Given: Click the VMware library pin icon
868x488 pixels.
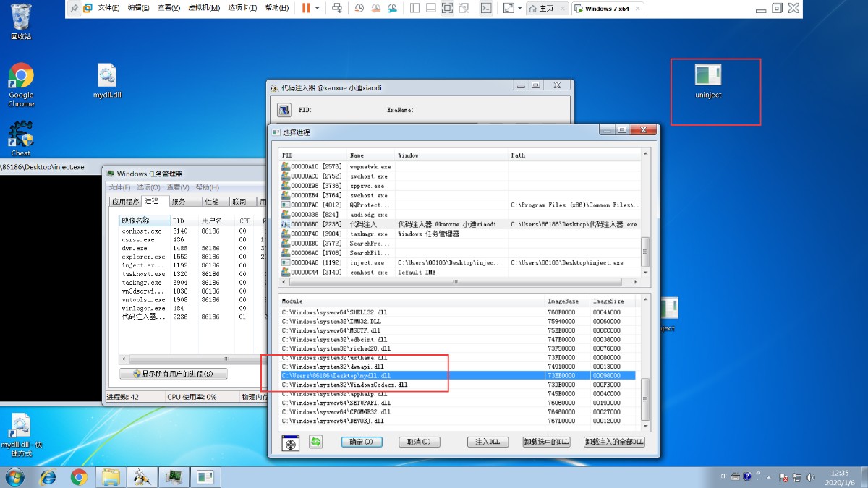Looking at the screenshot, I should [75, 8].
